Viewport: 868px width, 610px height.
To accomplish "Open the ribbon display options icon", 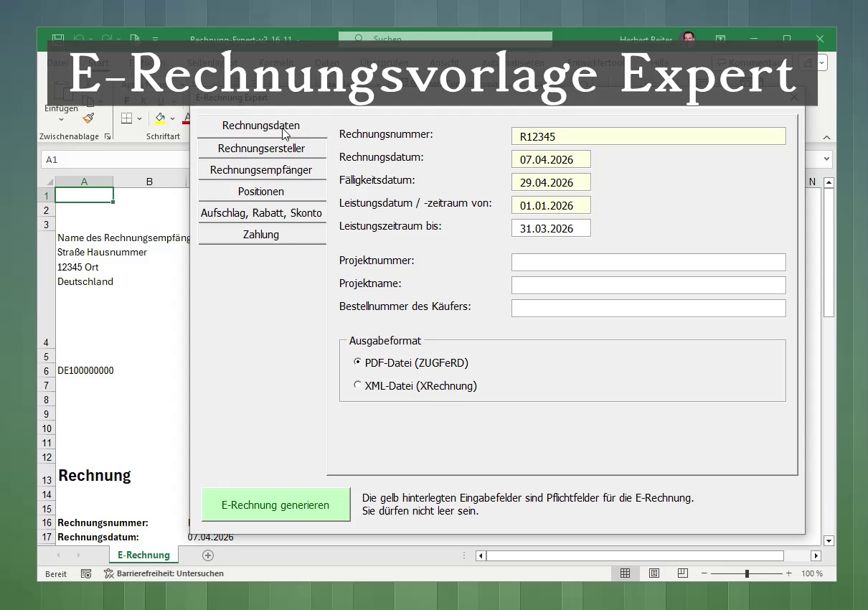I will (x=720, y=39).
